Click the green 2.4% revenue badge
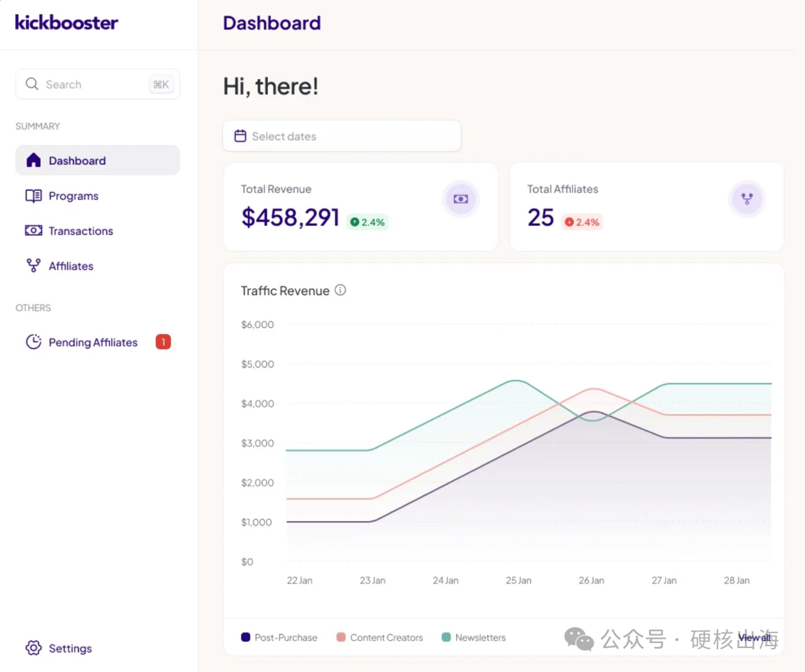 pyautogui.click(x=367, y=222)
